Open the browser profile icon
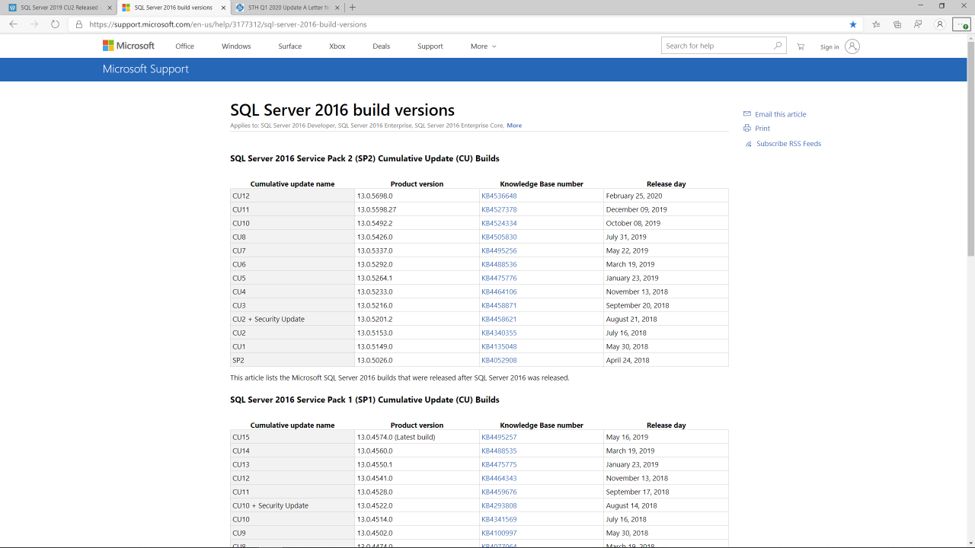 (940, 24)
